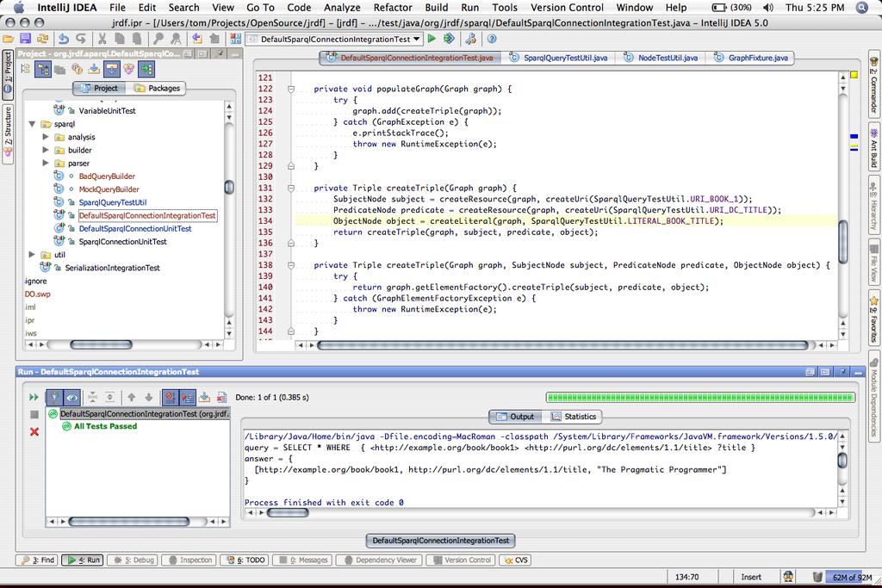Switch to SparqlQueryTestUtil.java editor tab
Screen dimensions: 882x588
click(x=558, y=58)
